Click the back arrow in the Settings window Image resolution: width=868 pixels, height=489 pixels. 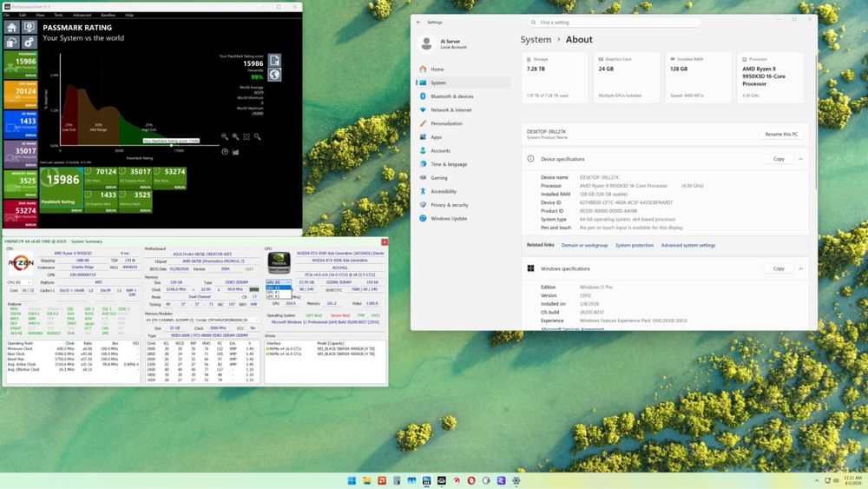pyautogui.click(x=418, y=23)
